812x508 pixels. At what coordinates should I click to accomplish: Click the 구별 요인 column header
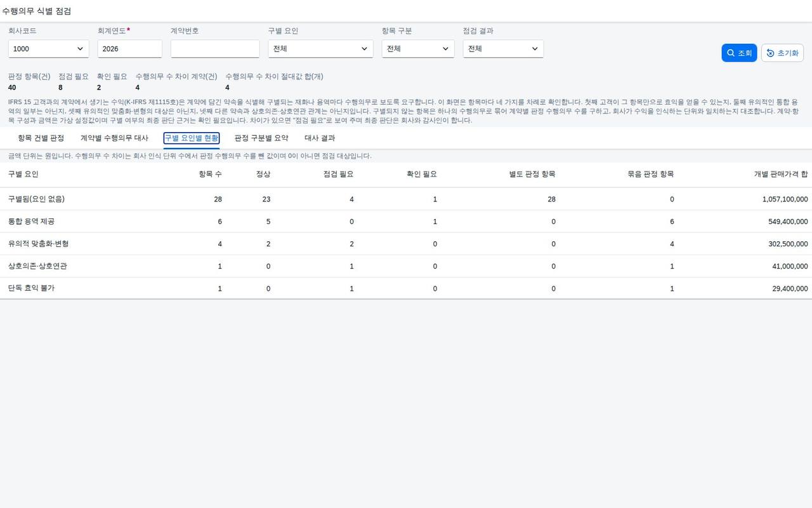(23, 174)
